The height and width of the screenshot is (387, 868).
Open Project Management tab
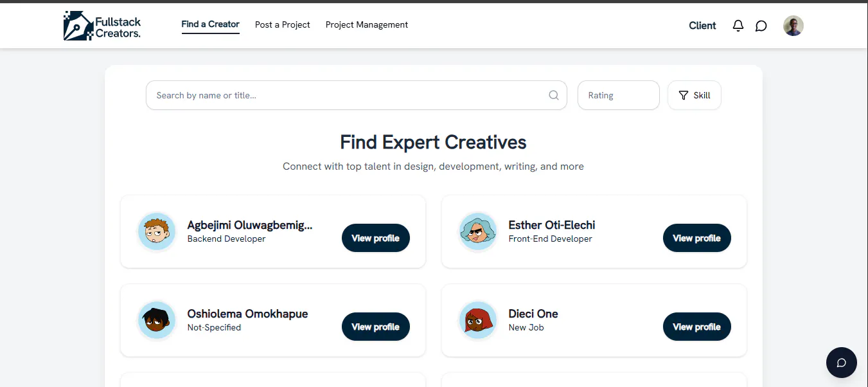(367, 24)
